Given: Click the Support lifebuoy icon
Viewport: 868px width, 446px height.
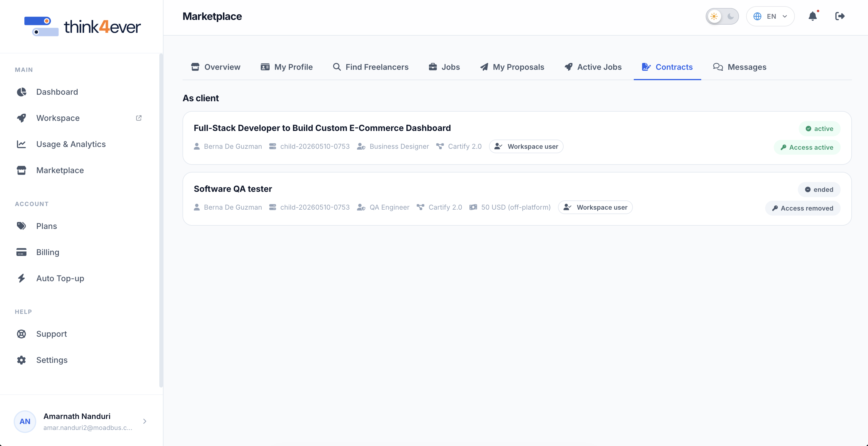Looking at the screenshot, I should click(22, 333).
